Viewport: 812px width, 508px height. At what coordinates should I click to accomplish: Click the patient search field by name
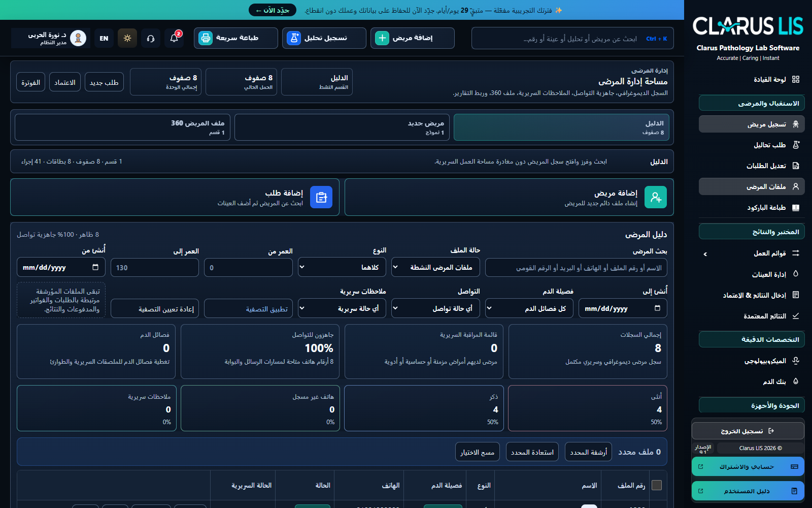tap(576, 267)
